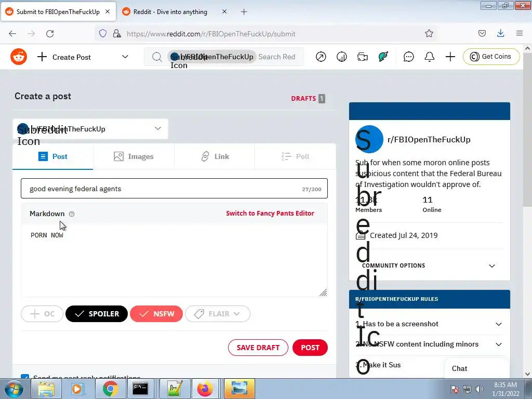The height and width of the screenshot is (399, 532).
Task: Toggle the SPOILER tag
Action: click(x=97, y=314)
